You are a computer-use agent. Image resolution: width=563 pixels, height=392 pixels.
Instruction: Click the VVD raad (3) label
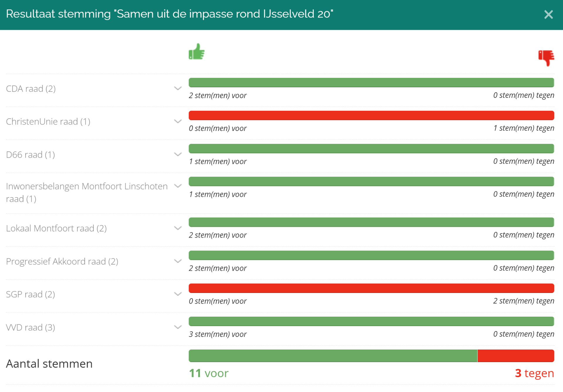pos(30,327)
